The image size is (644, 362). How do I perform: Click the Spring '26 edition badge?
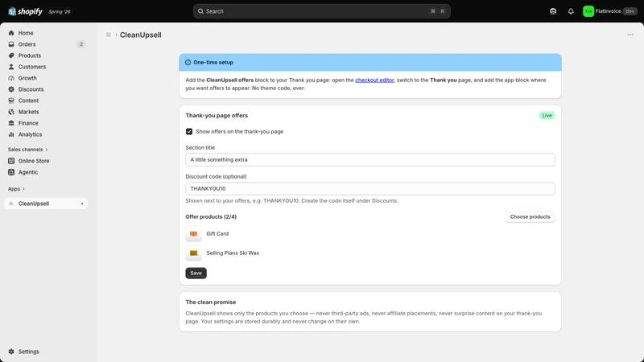[59, 11]
